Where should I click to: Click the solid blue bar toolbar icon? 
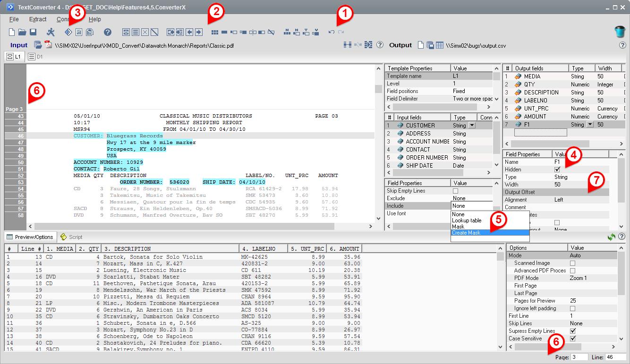click(x=224, y=32)
